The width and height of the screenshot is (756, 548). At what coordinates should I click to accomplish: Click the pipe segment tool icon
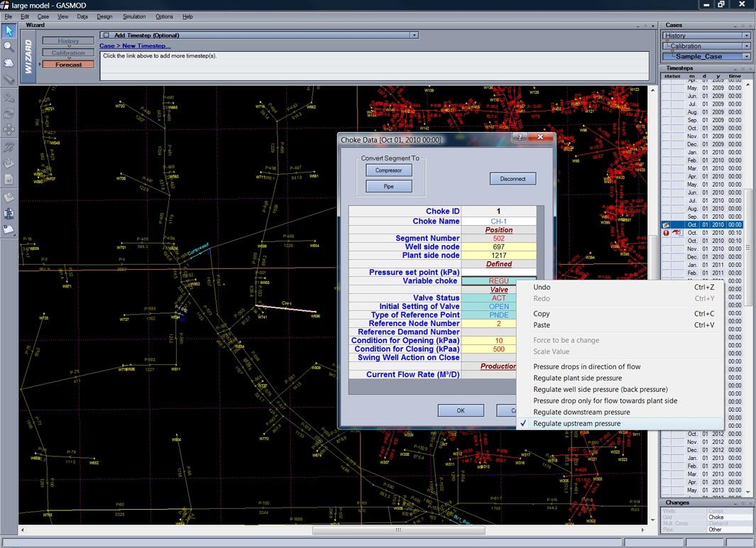pos(9,79)
